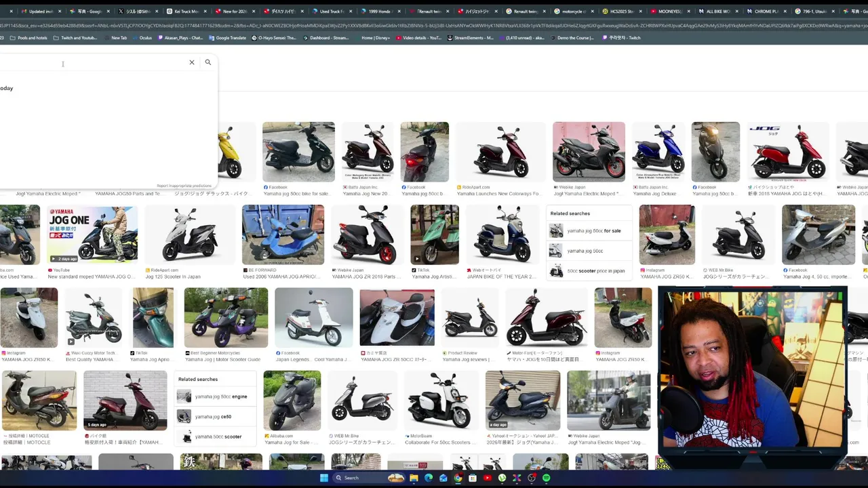The image size is (868, 488).
Task: Open 'JAPAN BIKE OF THE YEAR' image
Action: (x=502, y=235)
